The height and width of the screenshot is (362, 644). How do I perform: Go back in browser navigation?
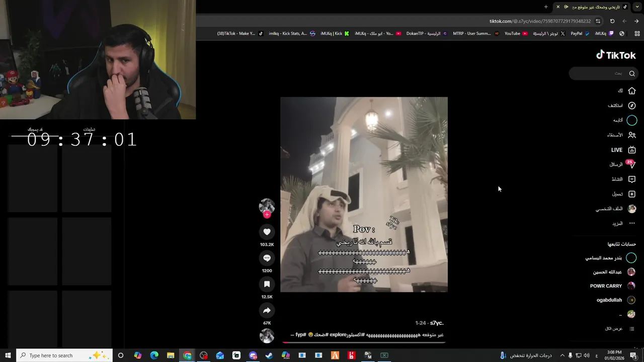tap(636, 21)
